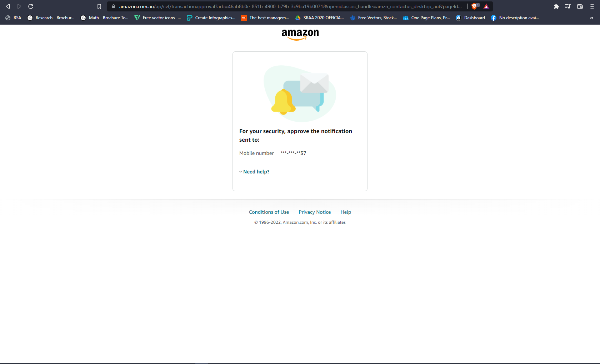600x364 pixels.
Task: Open the Brave Wallet icon
Action: (580, 6)
